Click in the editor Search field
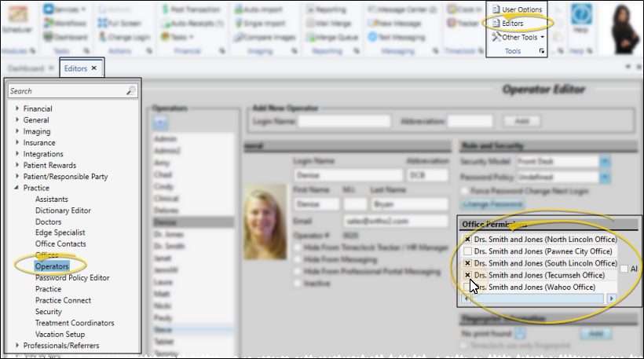 (x=67, y=91)
